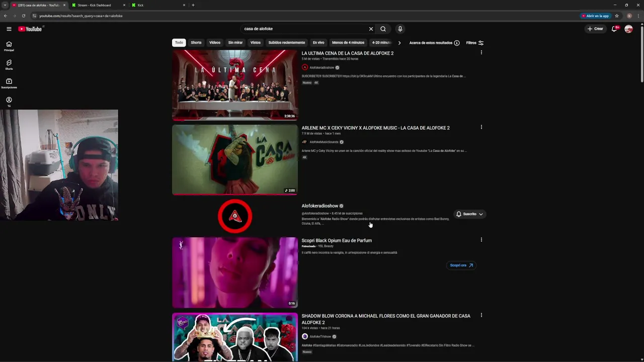Close the YouTube browser tab
644x362 pixels.
64,5
